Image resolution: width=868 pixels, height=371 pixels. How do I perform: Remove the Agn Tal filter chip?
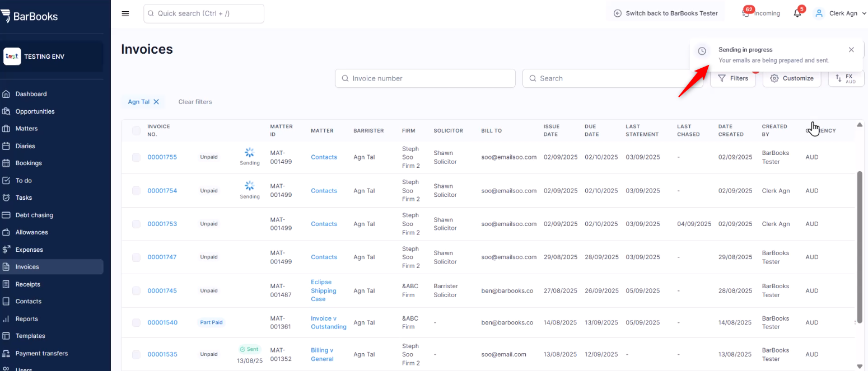point(156,102)
